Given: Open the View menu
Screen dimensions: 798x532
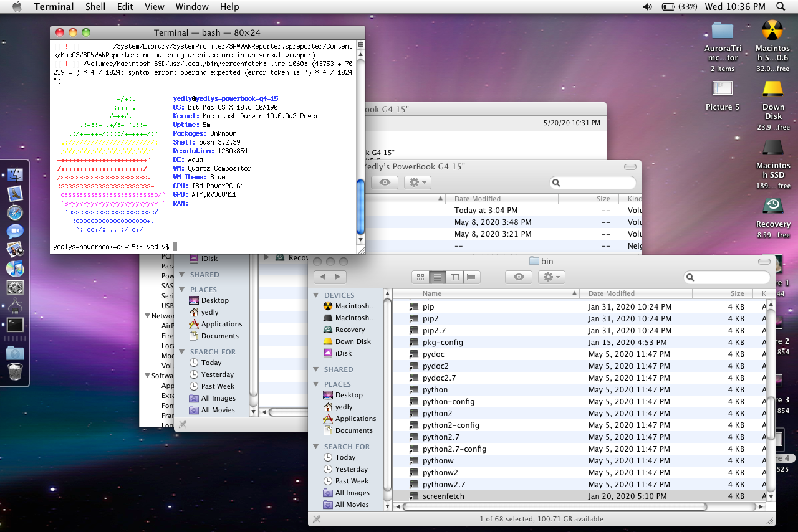Looking at the screenshot, I should 154,7.
